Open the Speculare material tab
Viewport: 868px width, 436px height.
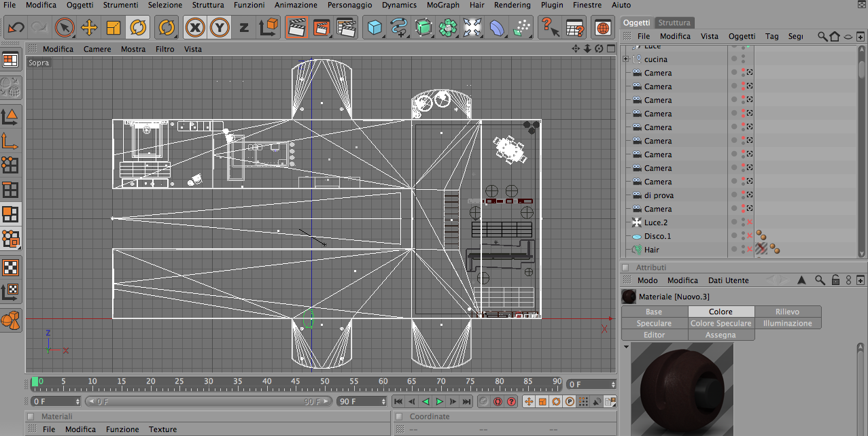click(x=654, y=323)
